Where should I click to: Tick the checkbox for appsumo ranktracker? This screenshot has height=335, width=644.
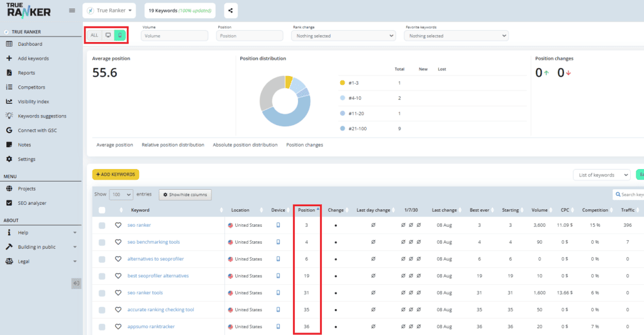click(102, 327)
